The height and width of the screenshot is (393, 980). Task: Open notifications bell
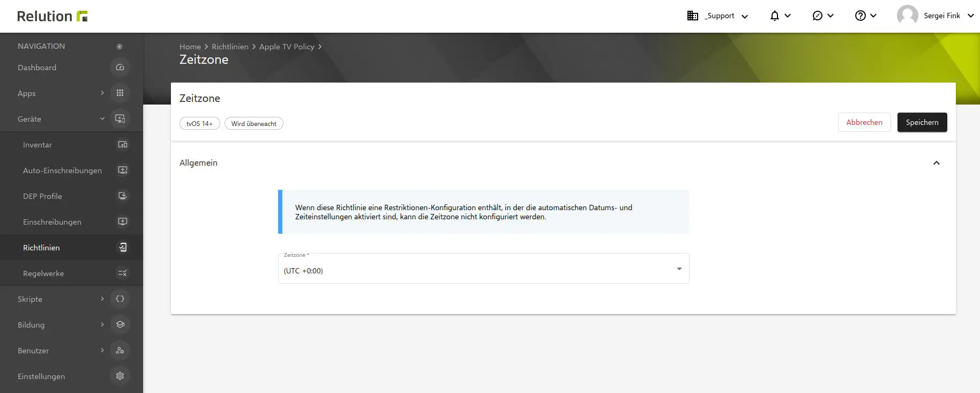pos(775,16)
